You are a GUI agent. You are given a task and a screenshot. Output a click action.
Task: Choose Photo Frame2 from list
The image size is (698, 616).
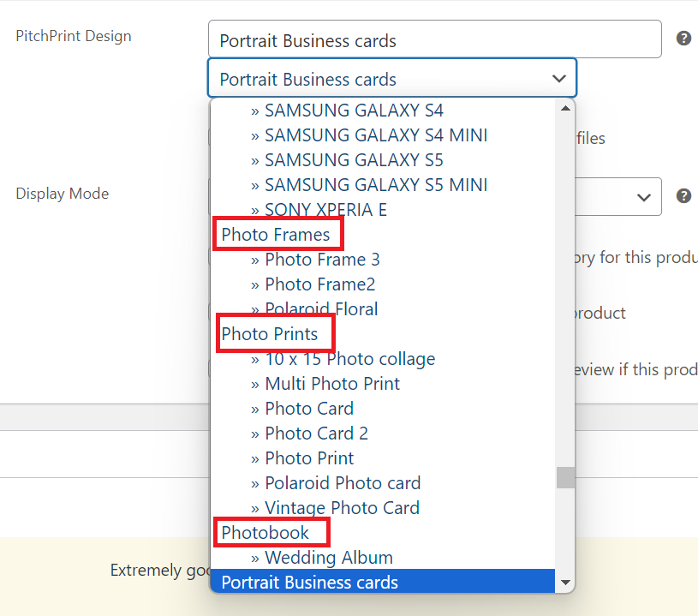(x=383, y=284)
